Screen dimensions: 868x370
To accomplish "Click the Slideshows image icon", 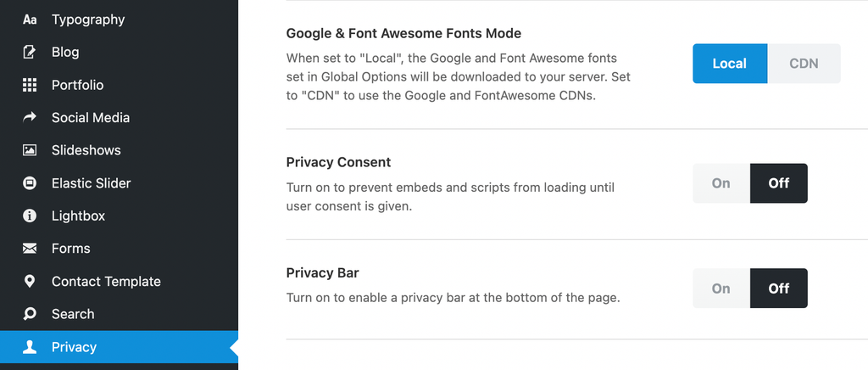I will pos(30,150).
